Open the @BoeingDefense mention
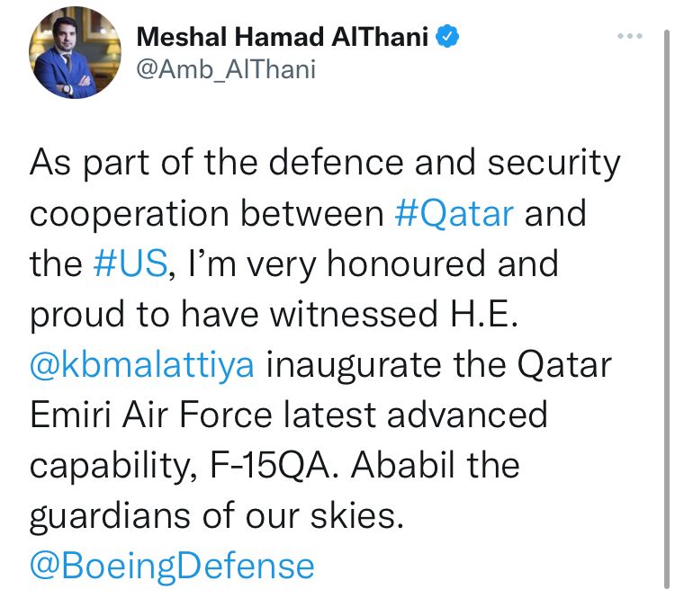 click(x=172, y=567)
